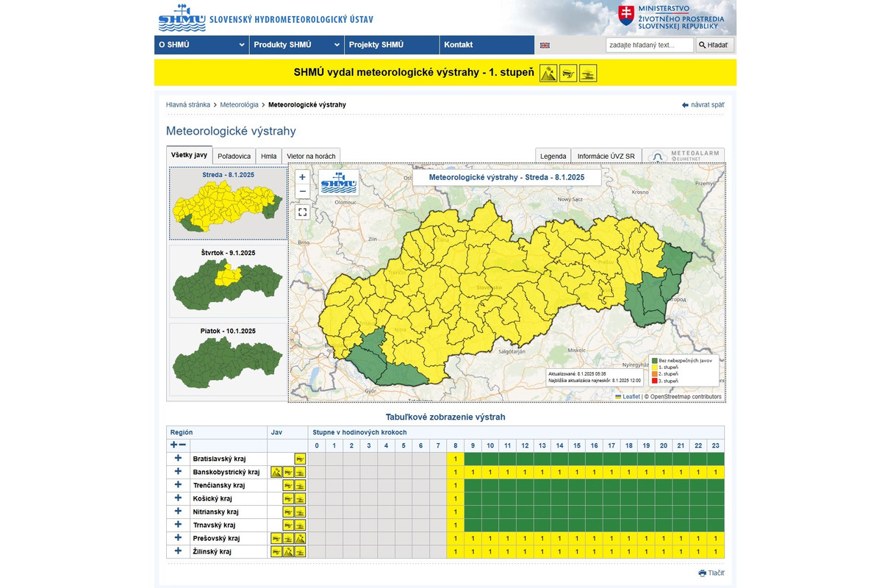Switch language via the English flag icon
This screenshot has height=588, width=882.
point(545,45)
